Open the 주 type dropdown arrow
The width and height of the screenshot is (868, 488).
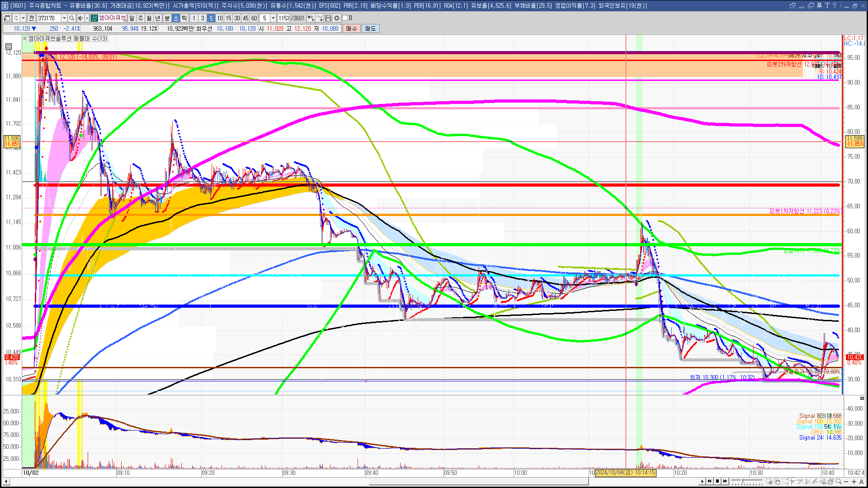23,18
